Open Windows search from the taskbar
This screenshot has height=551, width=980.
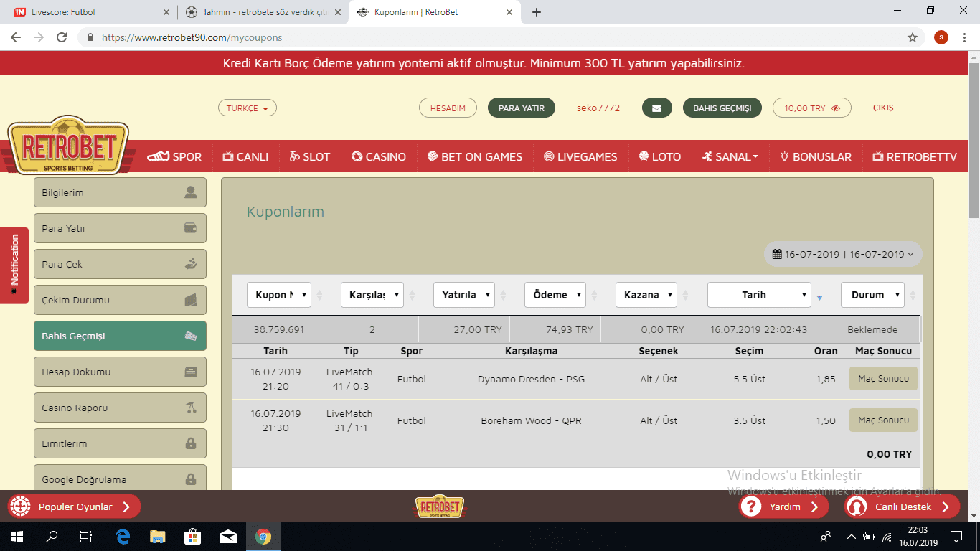[52, 537]
